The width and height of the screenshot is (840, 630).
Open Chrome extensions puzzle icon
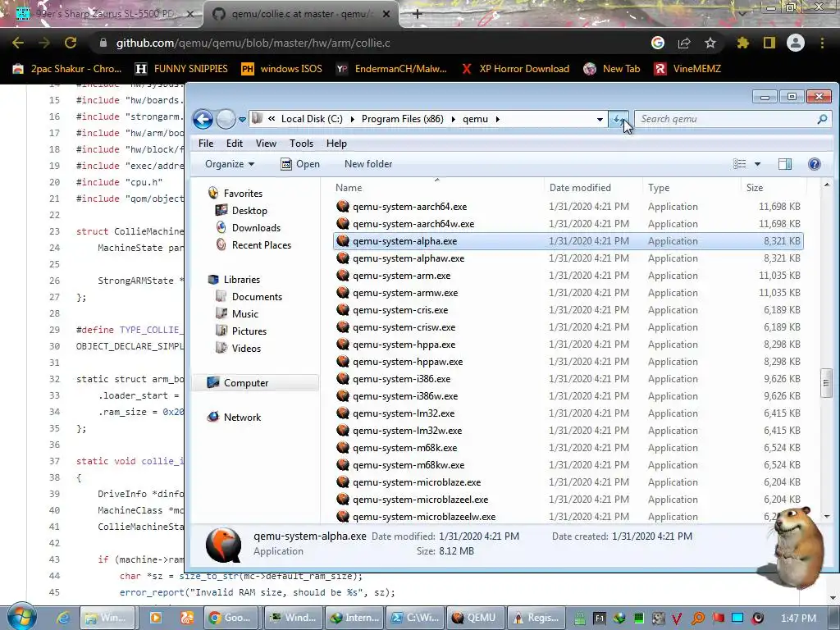[x=742, y=43]
